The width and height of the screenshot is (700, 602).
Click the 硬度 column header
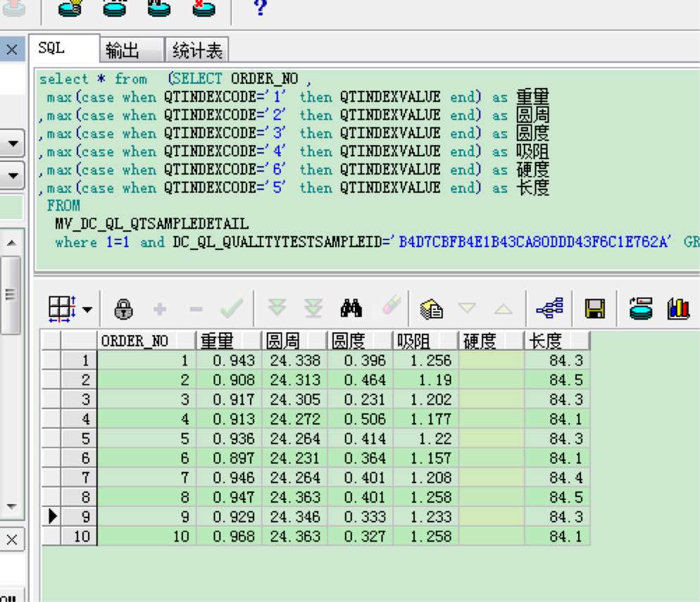tap(491, 341)
